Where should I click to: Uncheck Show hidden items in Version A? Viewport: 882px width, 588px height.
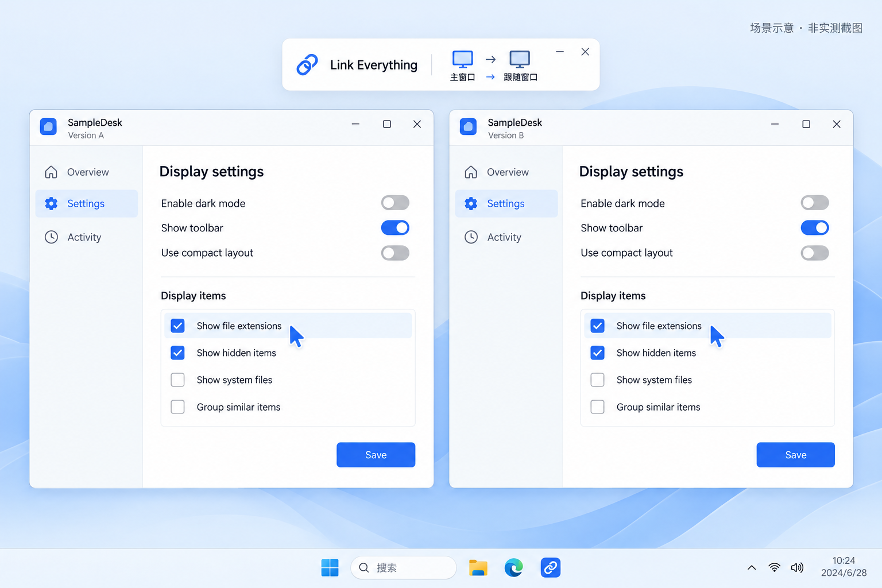[x=178, y=353]
